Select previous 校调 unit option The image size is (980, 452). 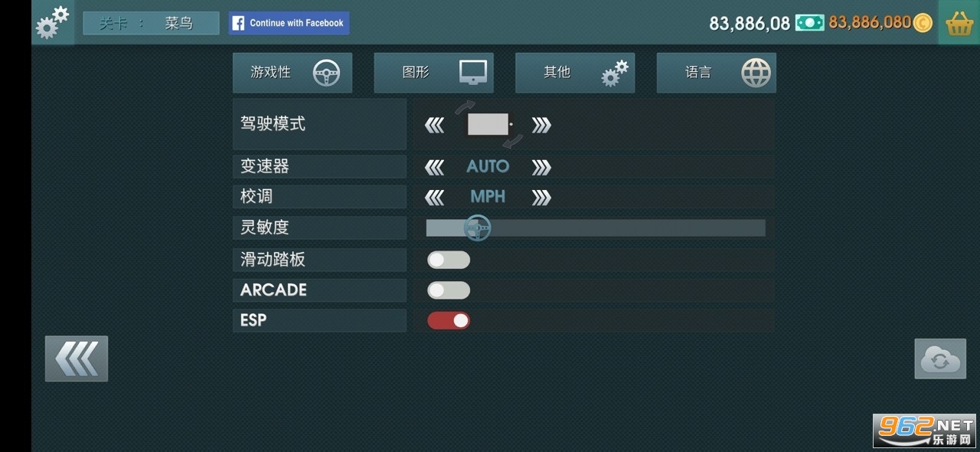tap(434, 198)
